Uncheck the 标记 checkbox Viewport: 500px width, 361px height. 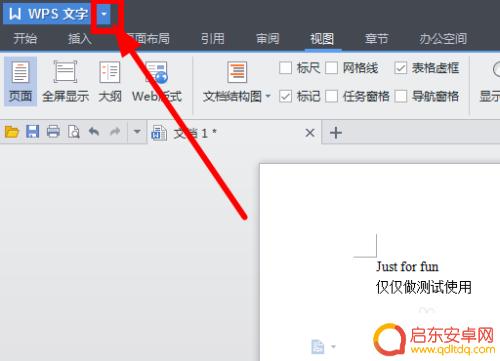pyautogui.click(x=286, y=96)
